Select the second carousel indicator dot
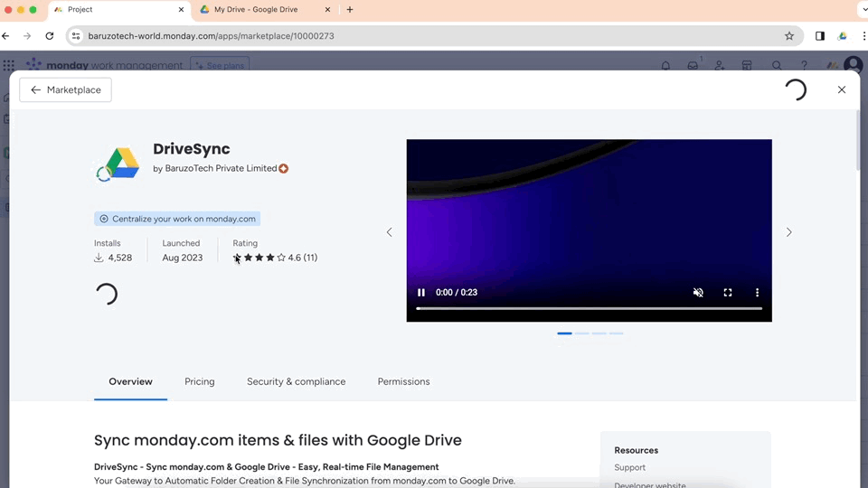Viewport: 868px width, 488px height. 581,333
